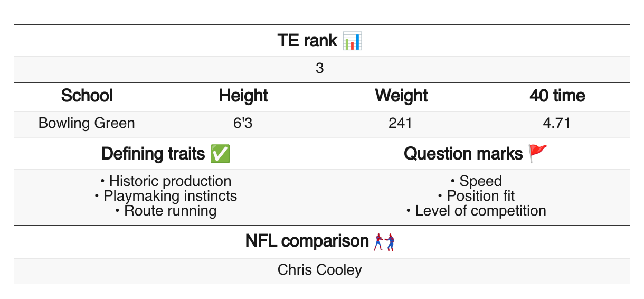The image size is (644, 299).
Task: Select the TE rank heading text
Action: coord(307,41)
